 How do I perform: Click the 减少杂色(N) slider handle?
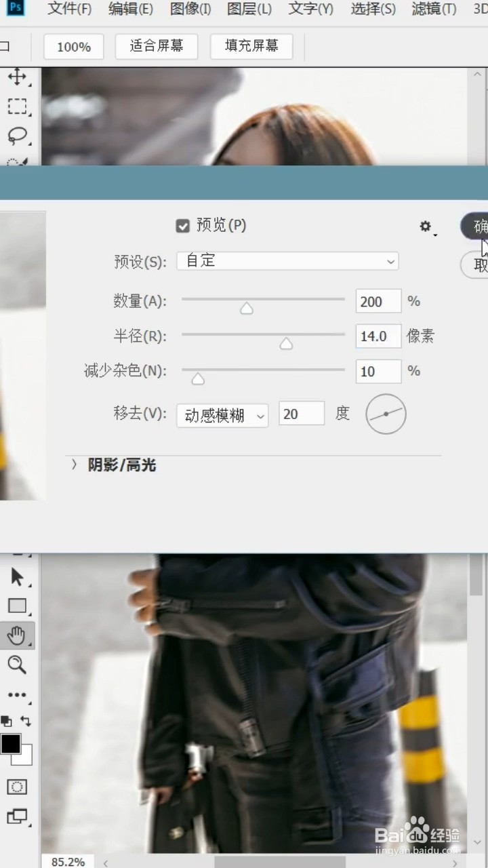tap(198, 379)
